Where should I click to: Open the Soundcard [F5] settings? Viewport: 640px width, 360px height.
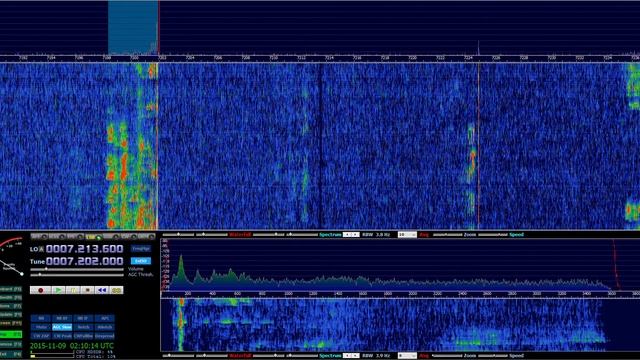point(11,289)
